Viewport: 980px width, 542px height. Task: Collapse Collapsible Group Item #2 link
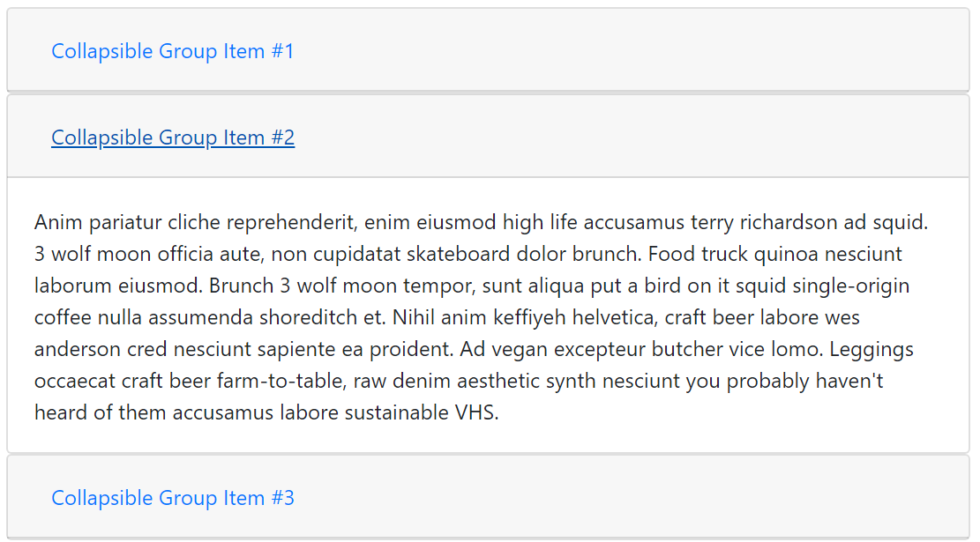click(172, 137)
